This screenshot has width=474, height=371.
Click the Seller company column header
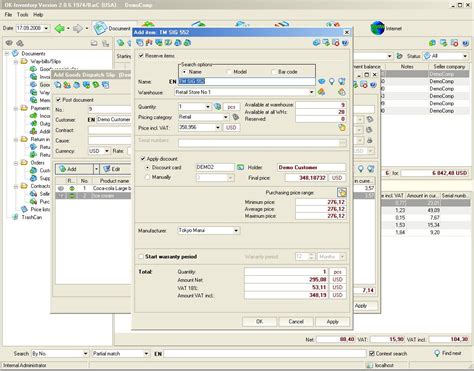(x=449, y=67)
